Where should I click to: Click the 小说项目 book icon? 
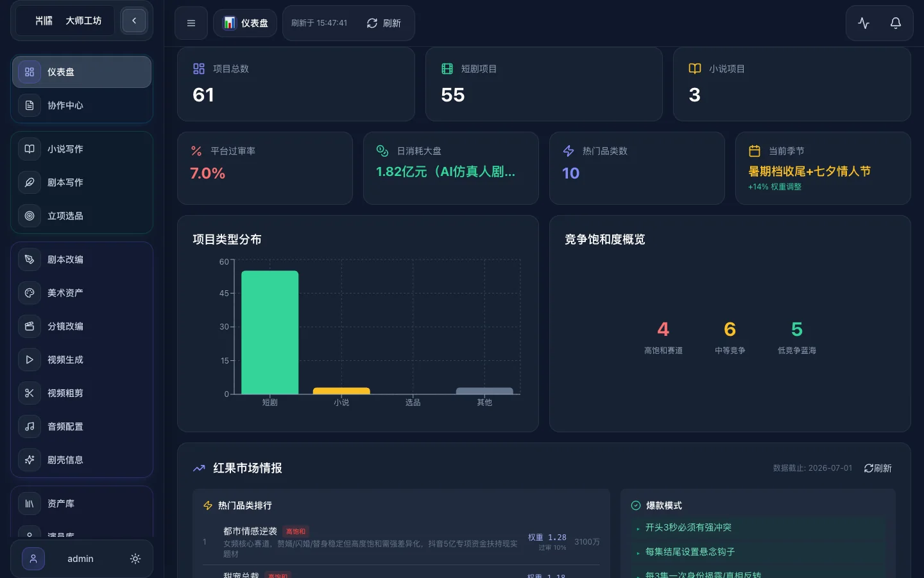(695, 69)
